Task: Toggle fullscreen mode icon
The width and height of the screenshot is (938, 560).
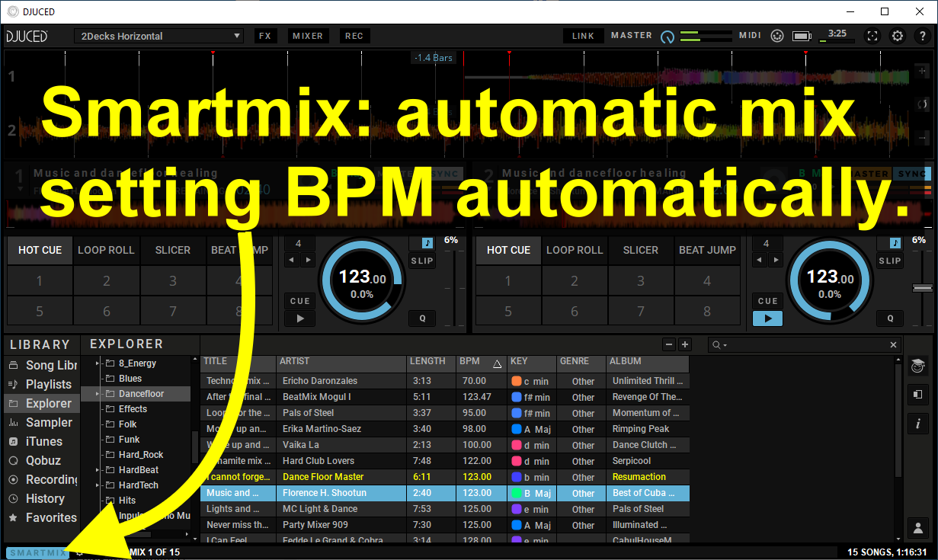Action: pyautogui.click(x=873, y=36)
